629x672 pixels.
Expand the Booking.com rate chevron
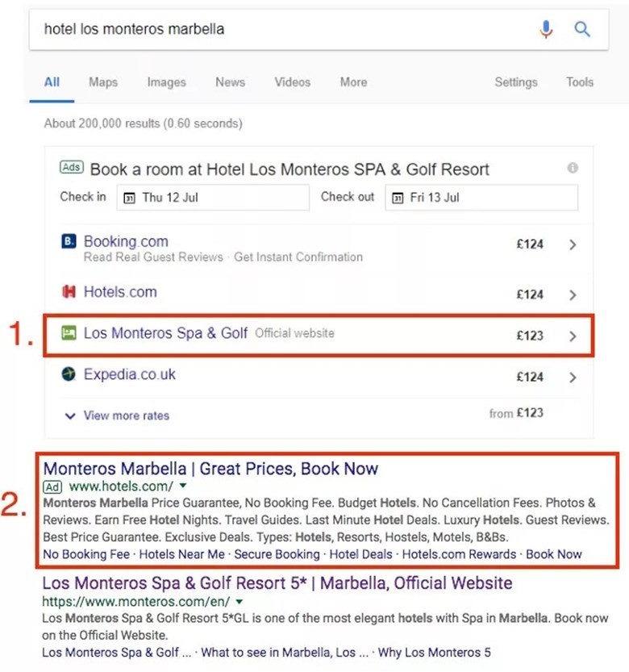click(x=573, y=245)
